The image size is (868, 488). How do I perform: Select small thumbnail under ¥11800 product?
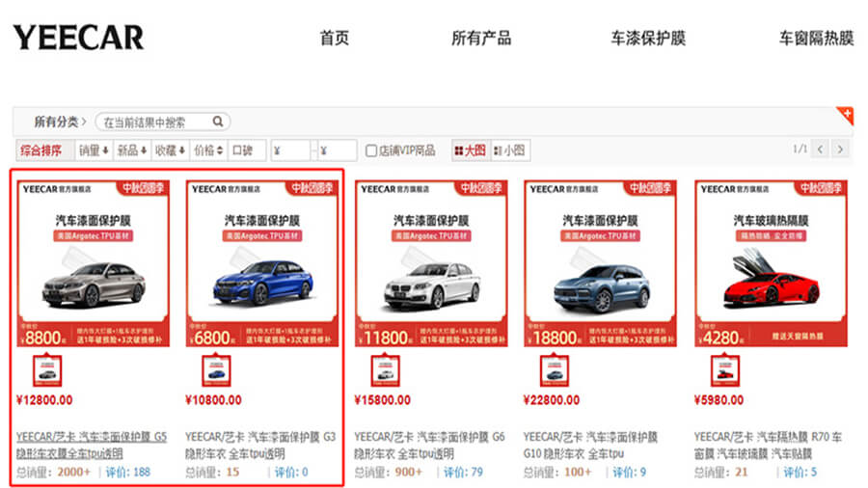(385, 370)
